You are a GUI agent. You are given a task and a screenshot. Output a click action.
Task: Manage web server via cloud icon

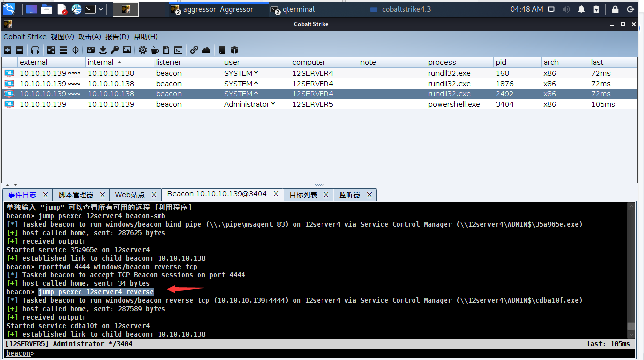(206, 50)
